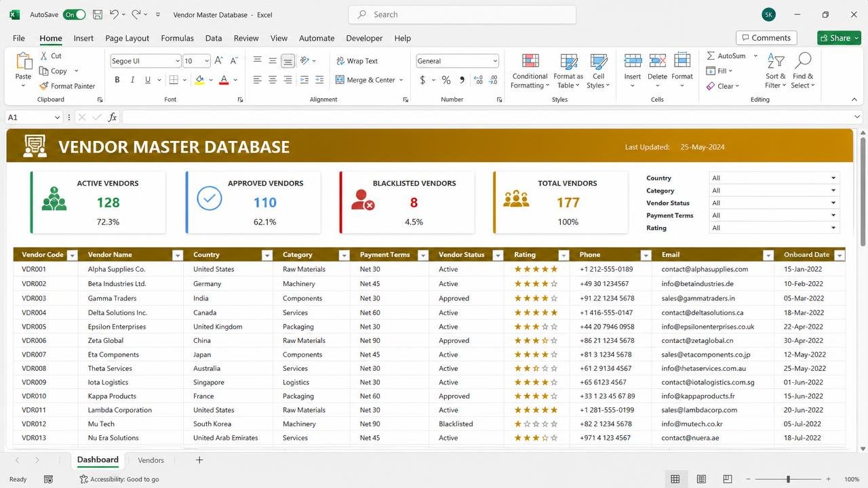The width and height of the screenshot is (868, 488).
Task: Open Conditional Formatting
Action: 530,70
